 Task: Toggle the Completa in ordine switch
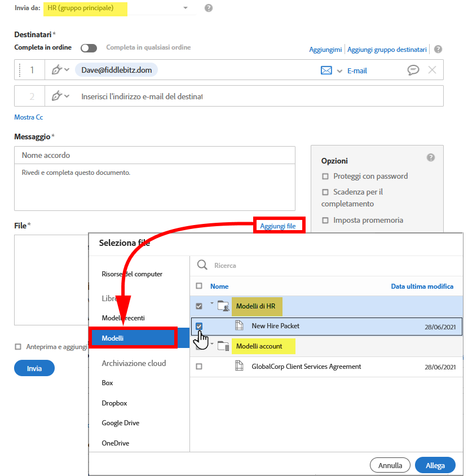(x=89, y=48)
